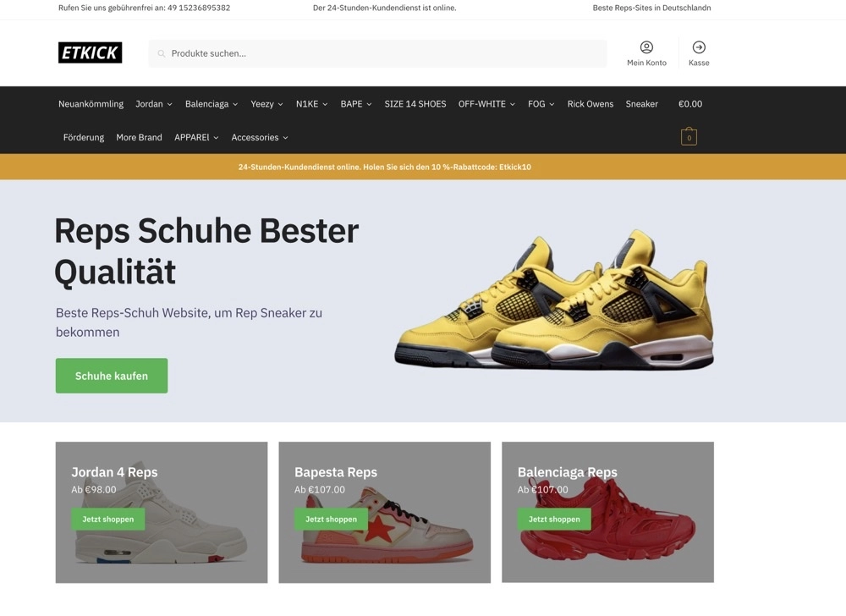846x616 pixels.
Task: Expand the Balenciaga dropdown menu
Action: 211,104
